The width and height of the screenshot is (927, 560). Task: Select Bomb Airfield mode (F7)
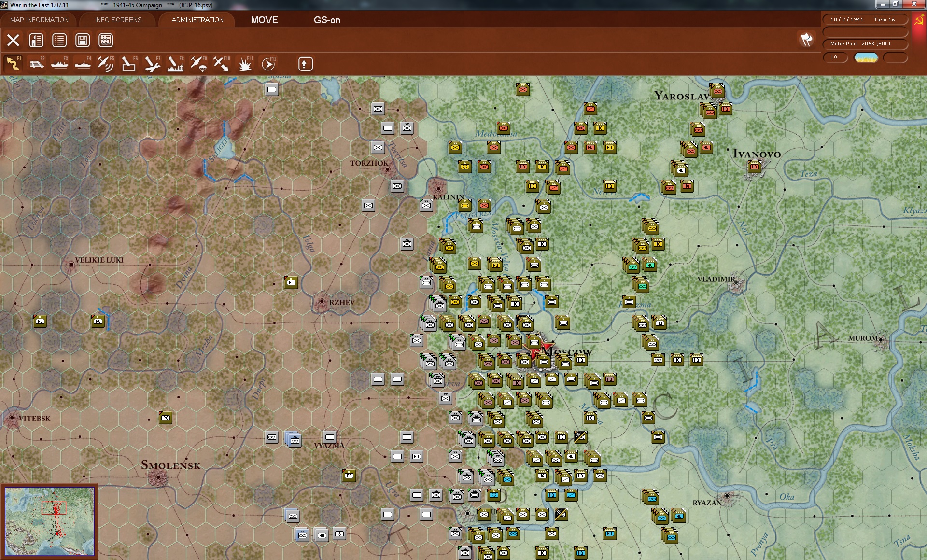(x=152, y=64)
